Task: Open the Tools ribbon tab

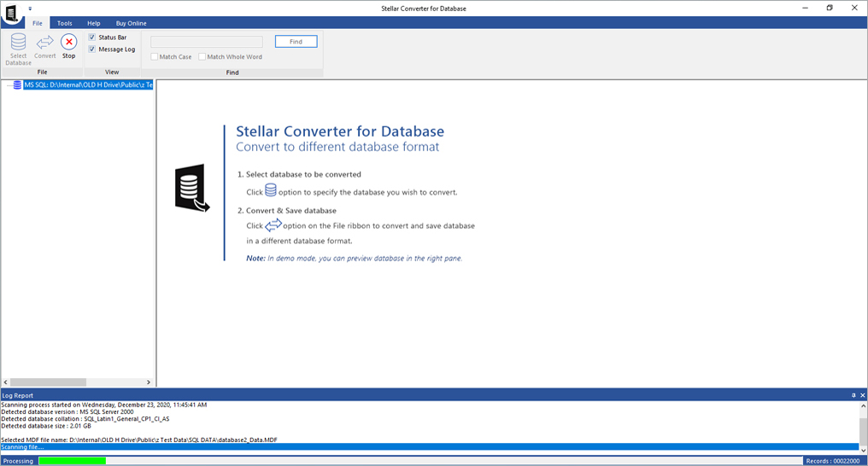Action: coord(65,23)
